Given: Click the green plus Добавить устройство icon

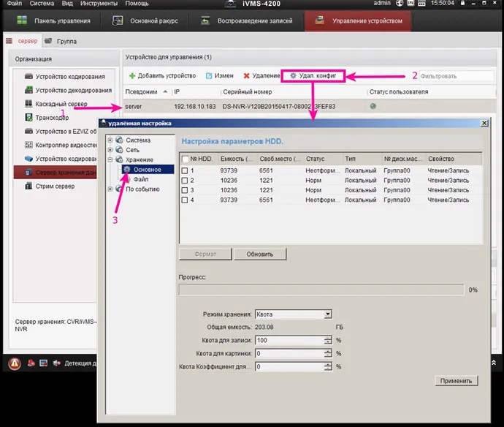Looking at the screenshot, I should (132, 75).
